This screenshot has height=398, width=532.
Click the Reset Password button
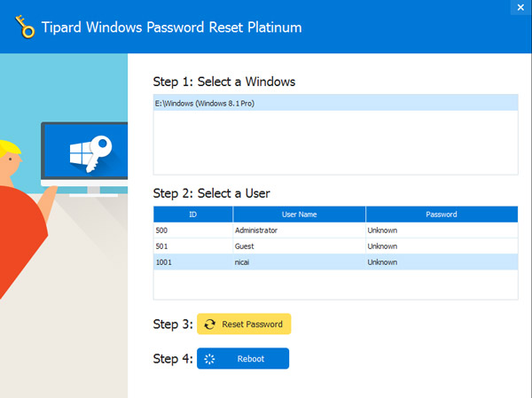(244, 324)
